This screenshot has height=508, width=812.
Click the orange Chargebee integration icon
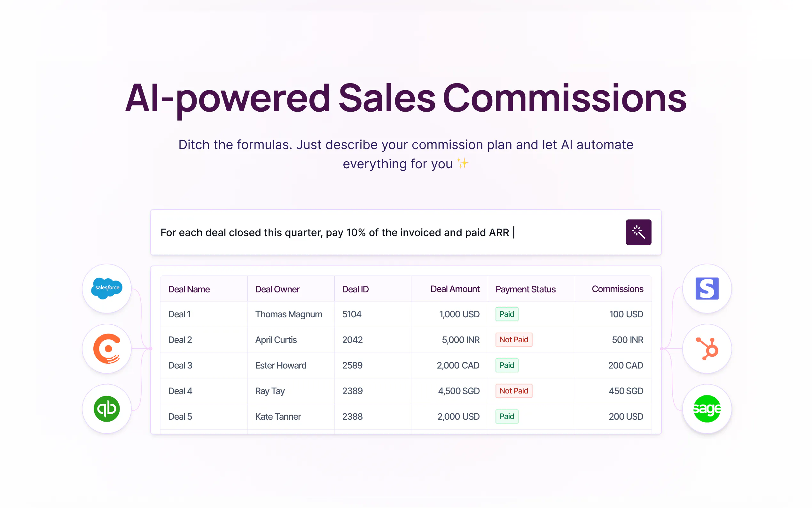coord(107,348)
